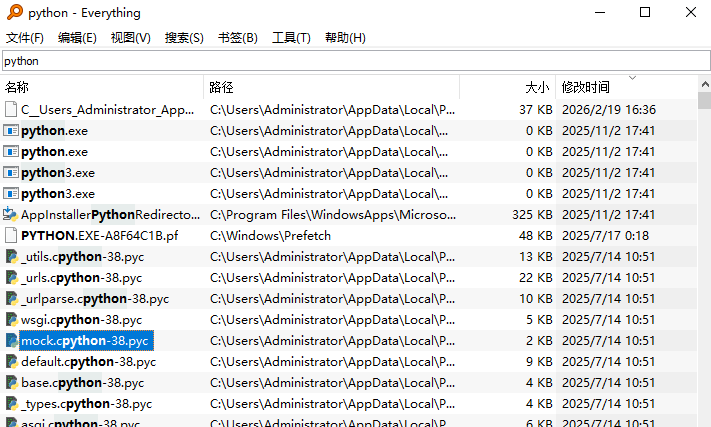The width and height of the screenshot is (711, 427).
Task: Click the 37 KB size cell
Action: pyautogui.click(x=536, y=110)
